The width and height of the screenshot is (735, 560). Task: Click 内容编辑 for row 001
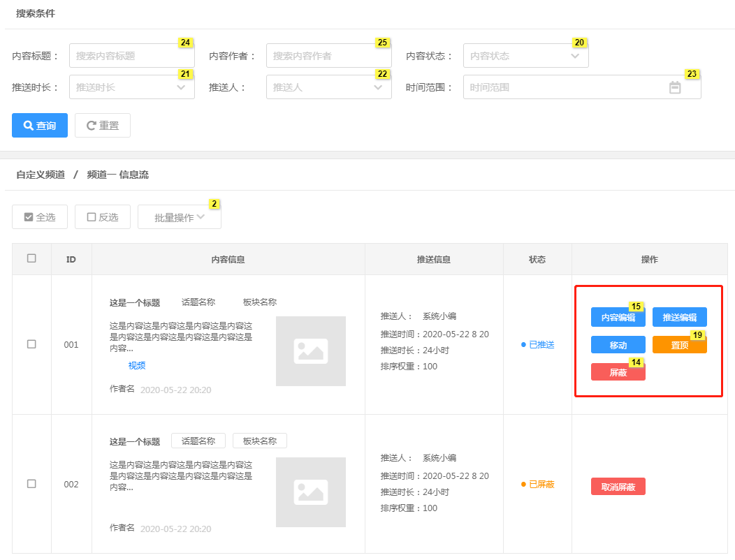click(618, 317)
